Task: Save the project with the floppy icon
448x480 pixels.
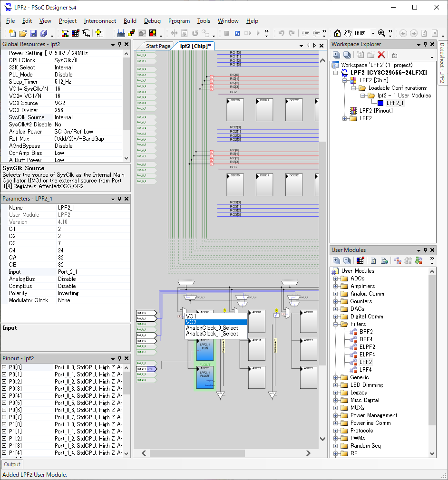Action: pos(33,33)
